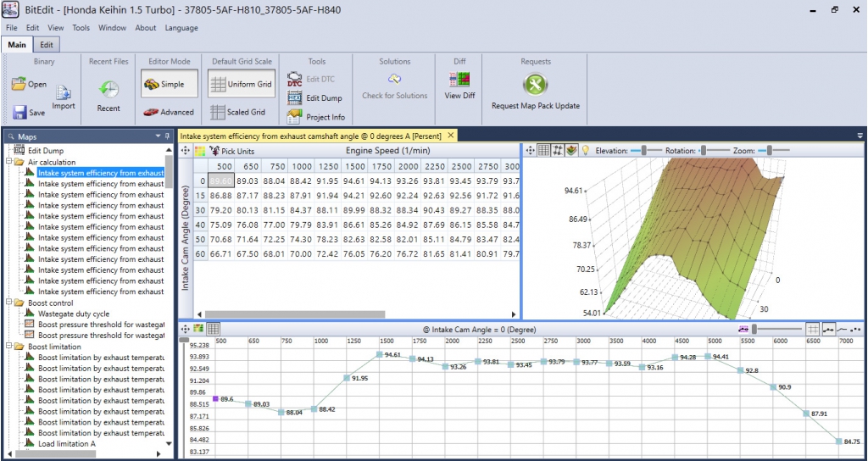The height and width of the screenshot is (461, 868).
Task: Select table cell value 89.60
Action: (221, 181)
